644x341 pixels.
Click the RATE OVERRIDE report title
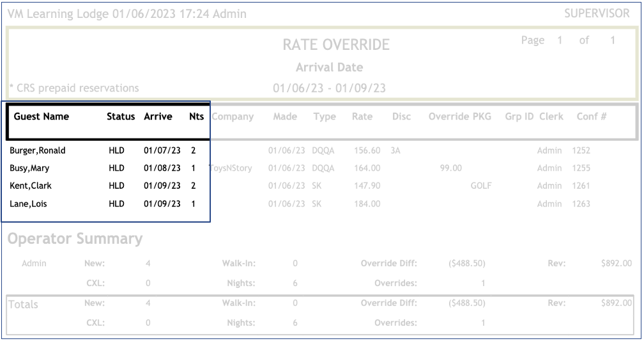click(x=336, y=45)
